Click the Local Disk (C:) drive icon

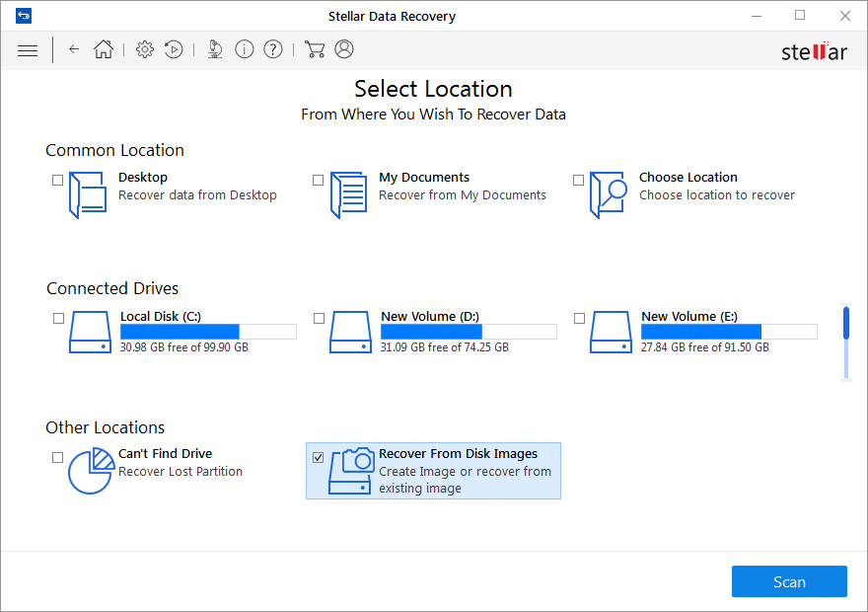[x=90, y=332]
